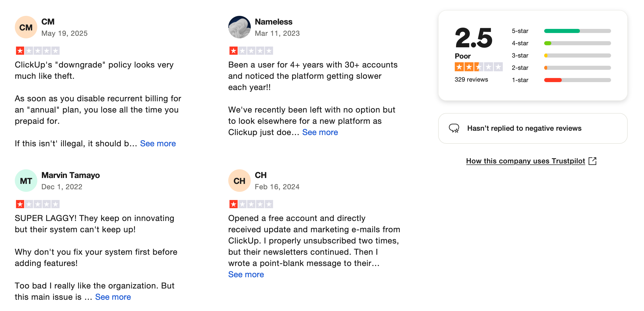Image resolution: width=644 pixels, height=311 pixels.
Task: Click the star rating on Marvin Tamayo's review
Action: 38,204
